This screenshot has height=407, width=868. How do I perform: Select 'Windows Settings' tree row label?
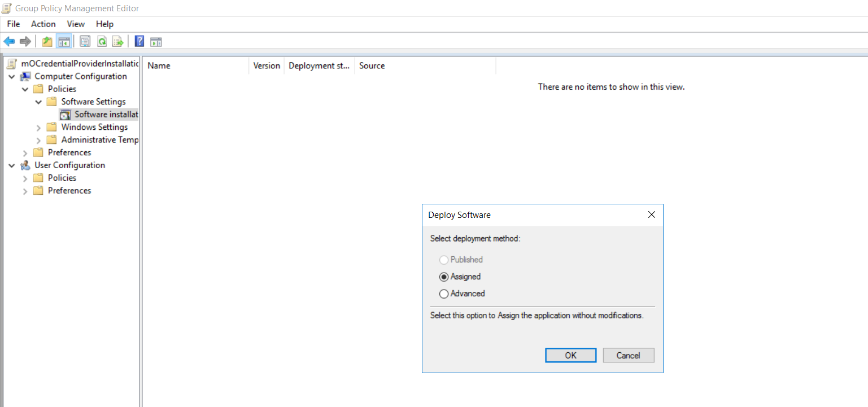tap(94, 127)
